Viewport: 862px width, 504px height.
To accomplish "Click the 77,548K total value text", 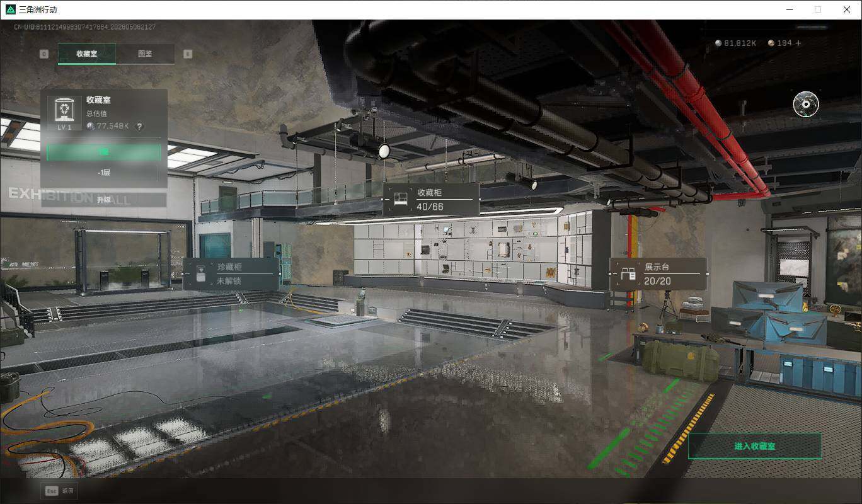I will (x=112, y=126).
